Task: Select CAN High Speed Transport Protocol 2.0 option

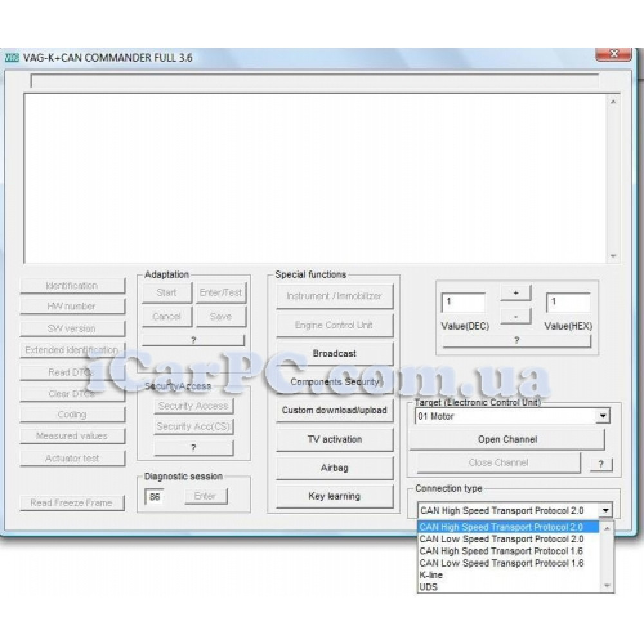Action: tap(509, 527)
